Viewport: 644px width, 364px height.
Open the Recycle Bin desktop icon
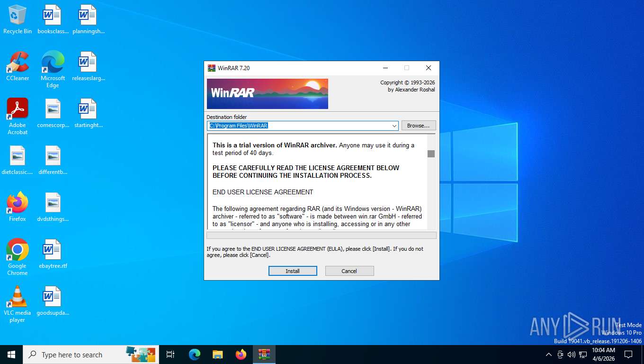[18, 19]
